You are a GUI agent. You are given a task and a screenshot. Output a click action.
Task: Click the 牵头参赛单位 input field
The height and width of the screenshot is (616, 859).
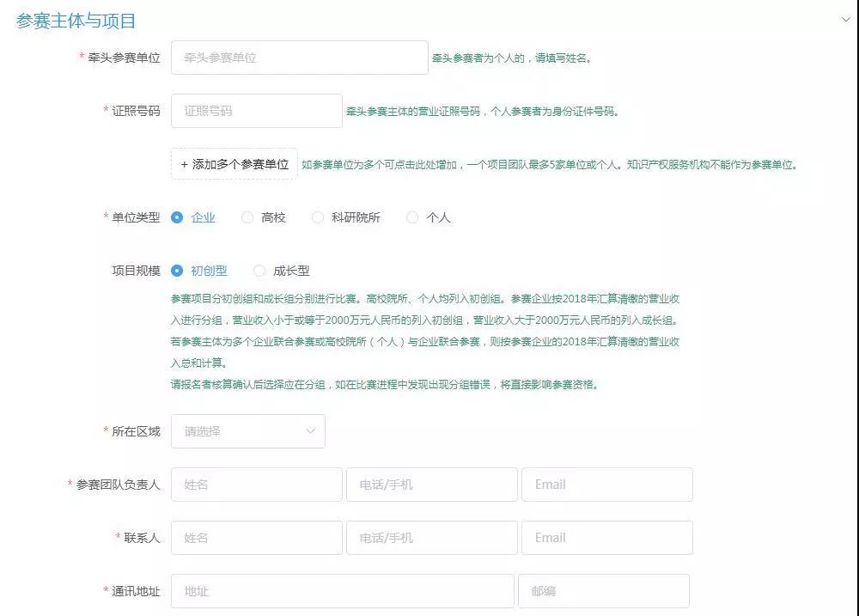coord(299,58)
